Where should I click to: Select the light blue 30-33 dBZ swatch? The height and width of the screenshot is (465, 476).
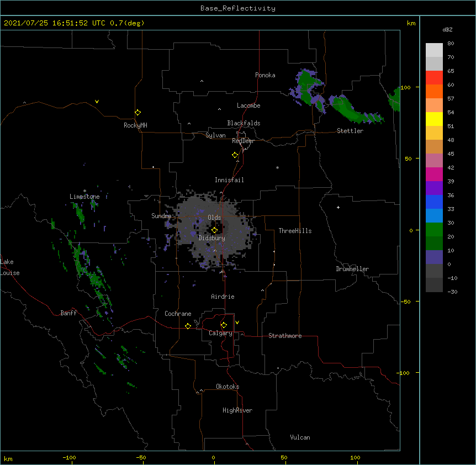coord(434,216)
